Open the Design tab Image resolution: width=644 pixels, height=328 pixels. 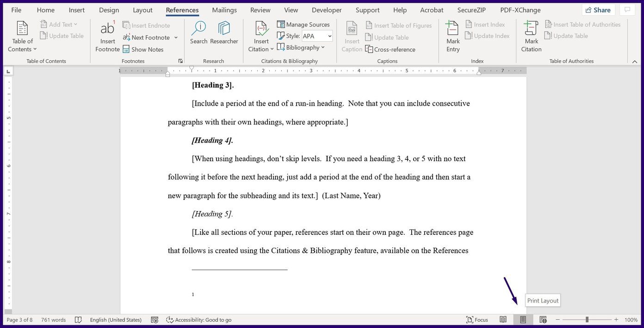(109, 10)
